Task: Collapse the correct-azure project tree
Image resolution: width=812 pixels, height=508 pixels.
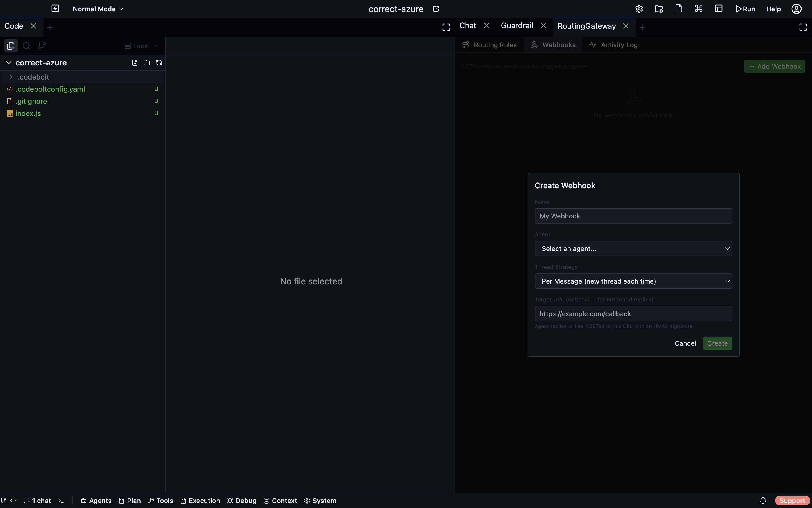Action: [x=9, y=62]
